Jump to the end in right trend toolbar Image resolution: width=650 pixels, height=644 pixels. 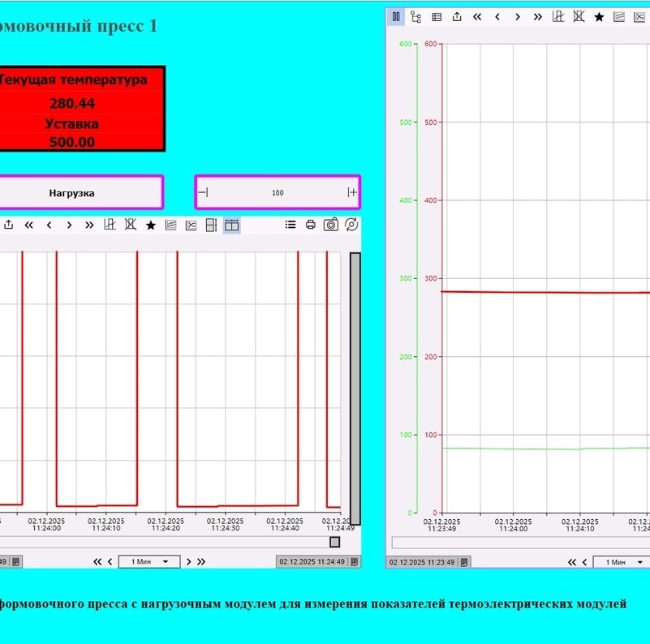tap(537, 16)
